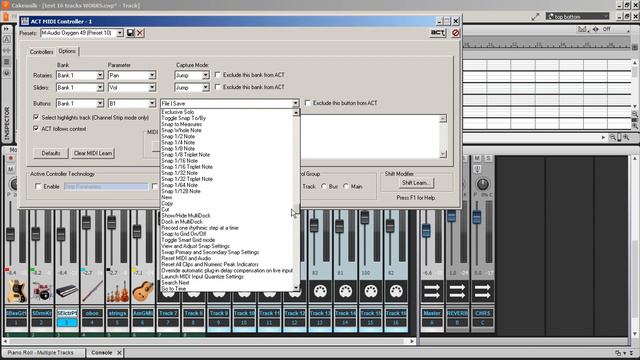The height and width of the screenshot is (360, 640).
Task: Select the oboe track icon
Action: point(92,291)
